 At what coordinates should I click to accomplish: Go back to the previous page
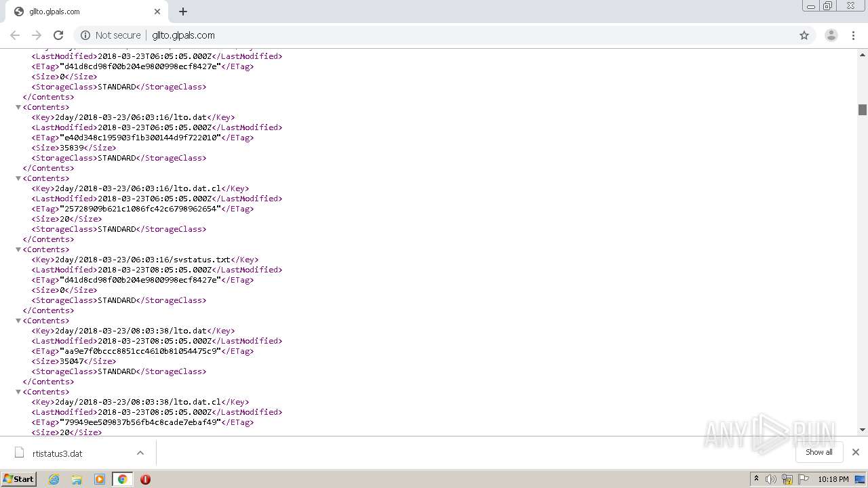[15, 35]
